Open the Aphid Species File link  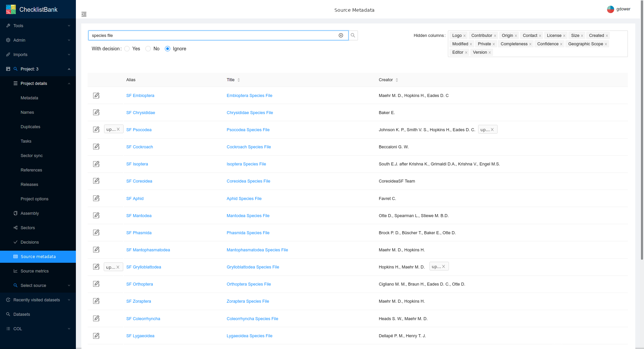coord(244,199)
